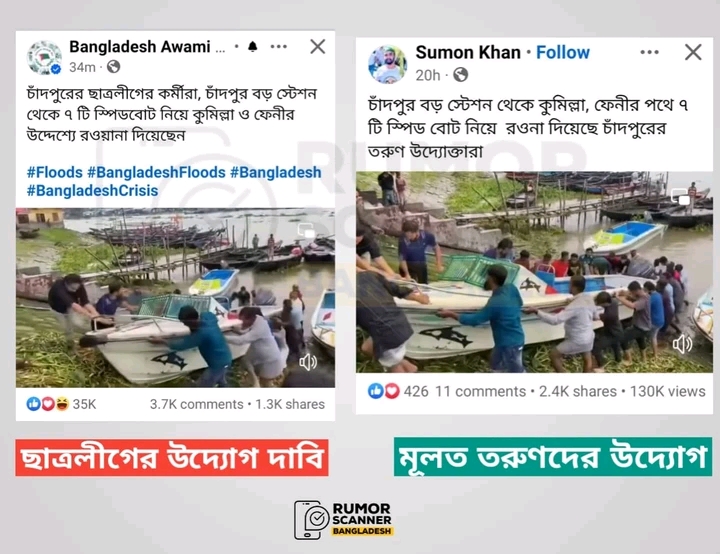This screenshot has height=554, width=720.
Task: Open 11 comments on Sumon Khan post
Action: pos(480,391)
